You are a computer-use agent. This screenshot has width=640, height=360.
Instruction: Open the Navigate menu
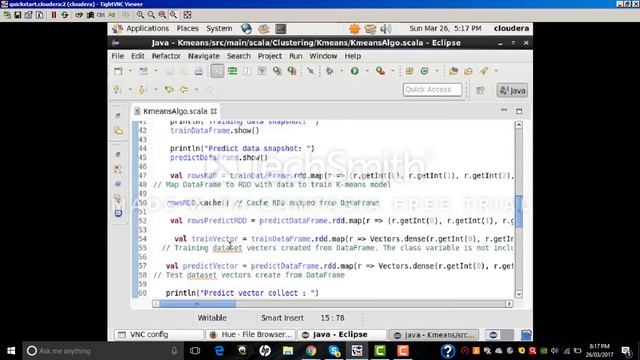click(x=204, y=56)
